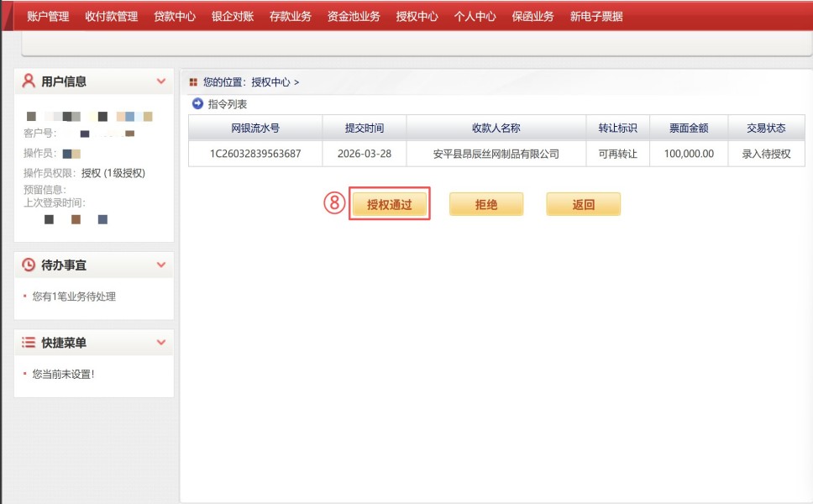Click the pending tasks clock icon
Image resolution: width=813 pixels, height=504 pixels.
point(29,265)
